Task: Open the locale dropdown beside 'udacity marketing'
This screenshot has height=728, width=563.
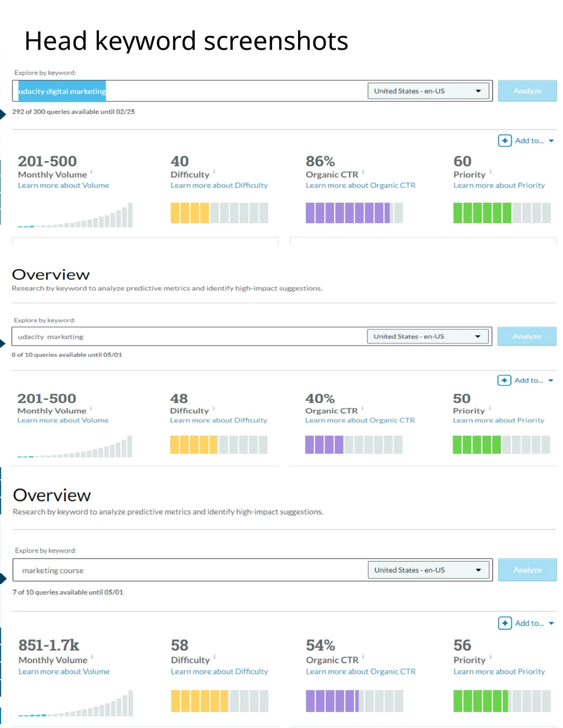Action: [428, 337]
